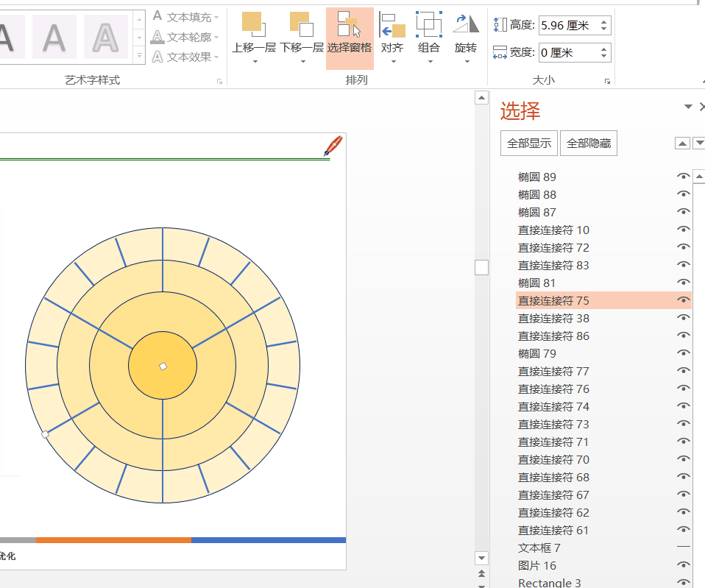The width and height of the screenshot is (705, 588).
Task: Select Rectangle 3 in the list
Action: [550, 583]
